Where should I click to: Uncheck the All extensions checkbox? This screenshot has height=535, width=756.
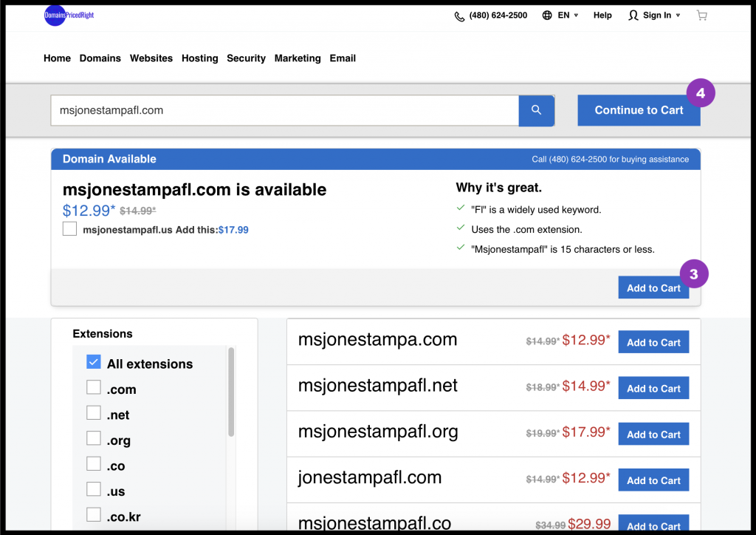click(94, 363)
